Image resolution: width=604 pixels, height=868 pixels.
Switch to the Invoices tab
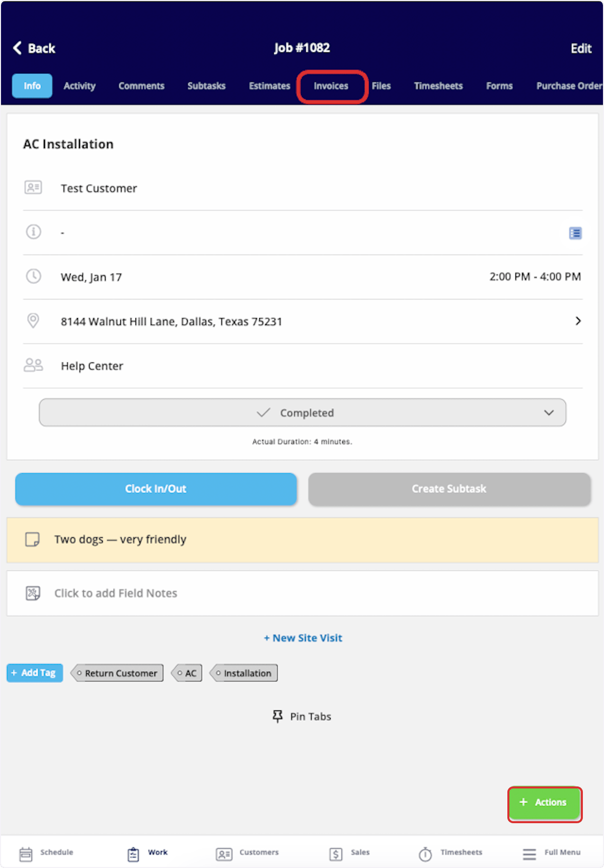tap(331, 86)
